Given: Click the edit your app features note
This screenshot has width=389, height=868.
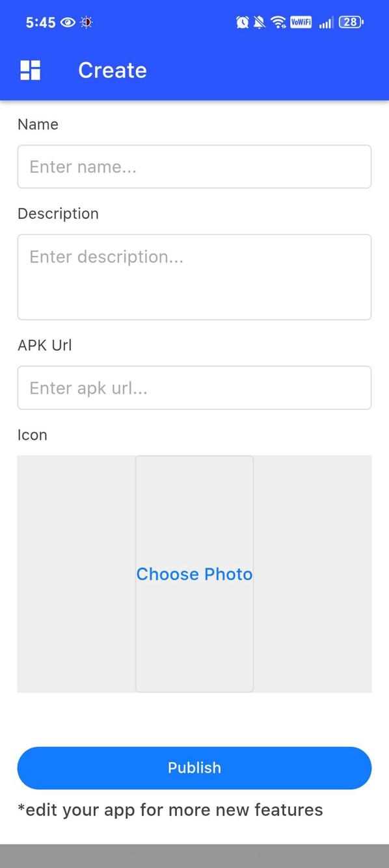Looking at the screenshot, I should 170,810.
